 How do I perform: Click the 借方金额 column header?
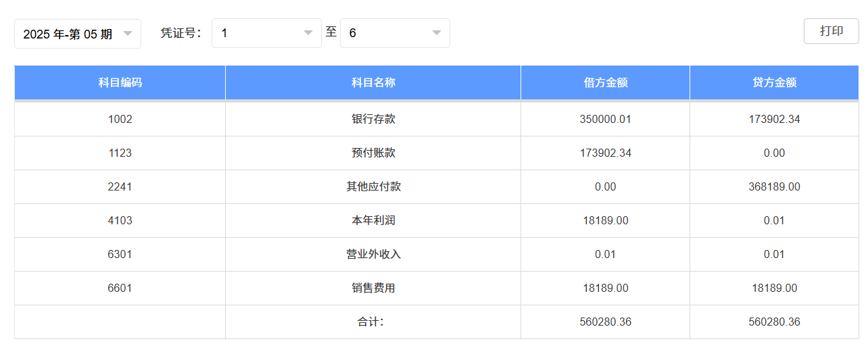pos(606,82)
